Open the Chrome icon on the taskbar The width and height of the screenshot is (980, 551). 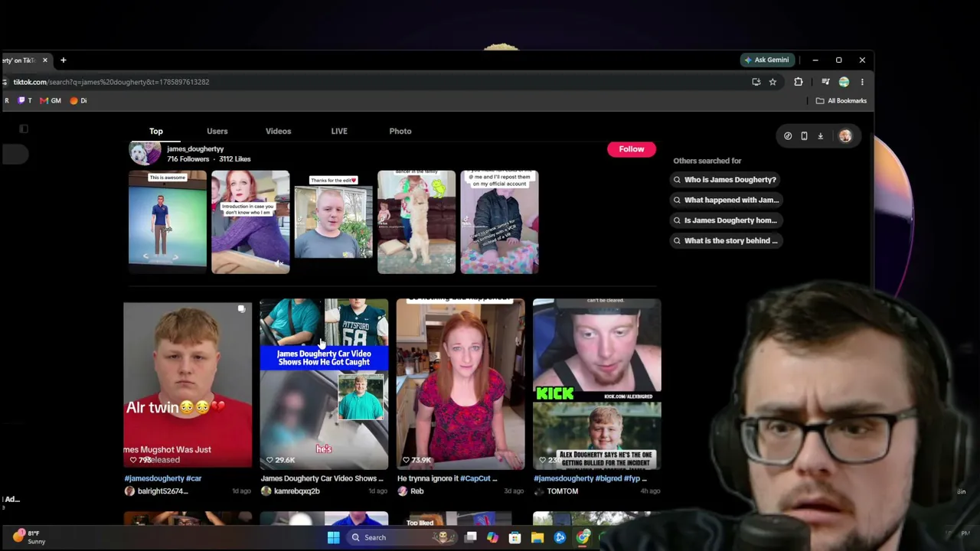[583, 537]
